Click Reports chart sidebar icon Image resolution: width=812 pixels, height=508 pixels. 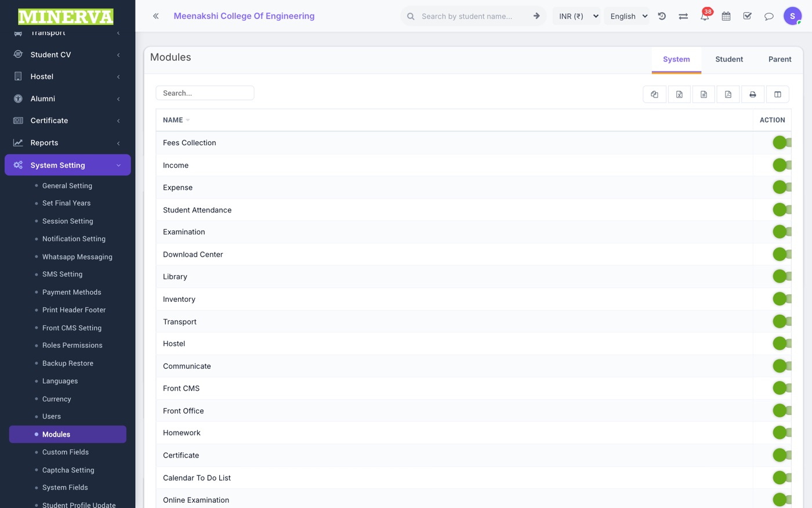pos(18,143)
